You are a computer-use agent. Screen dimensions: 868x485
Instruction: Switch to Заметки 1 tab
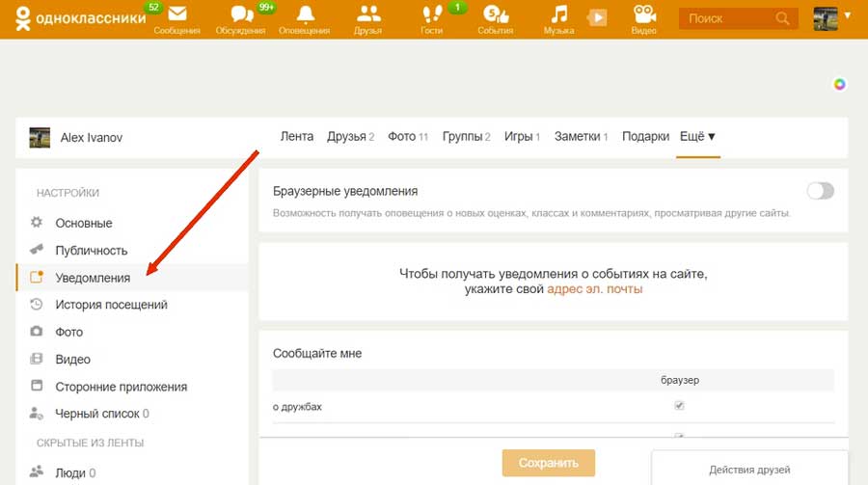tap(582, 136)
